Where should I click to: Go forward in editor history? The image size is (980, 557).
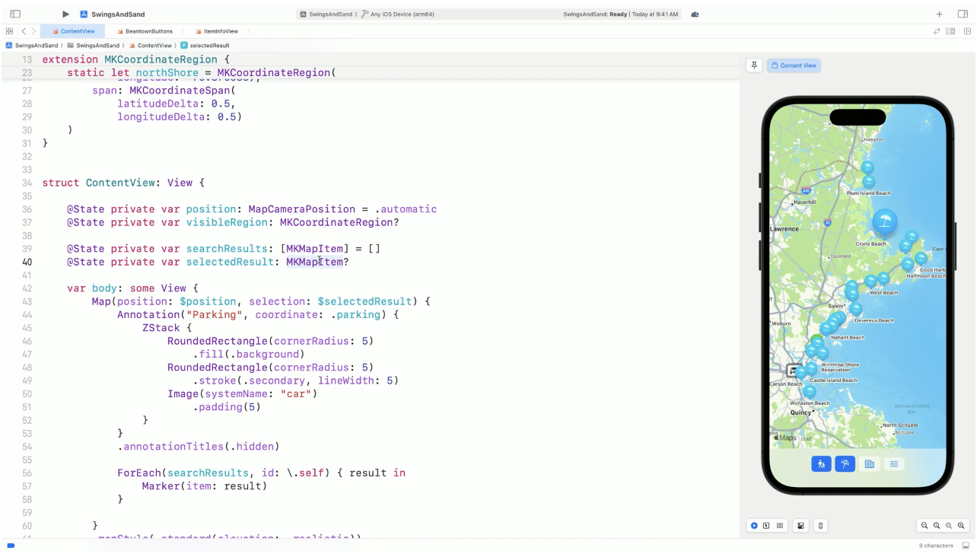[x=33, y=31]
